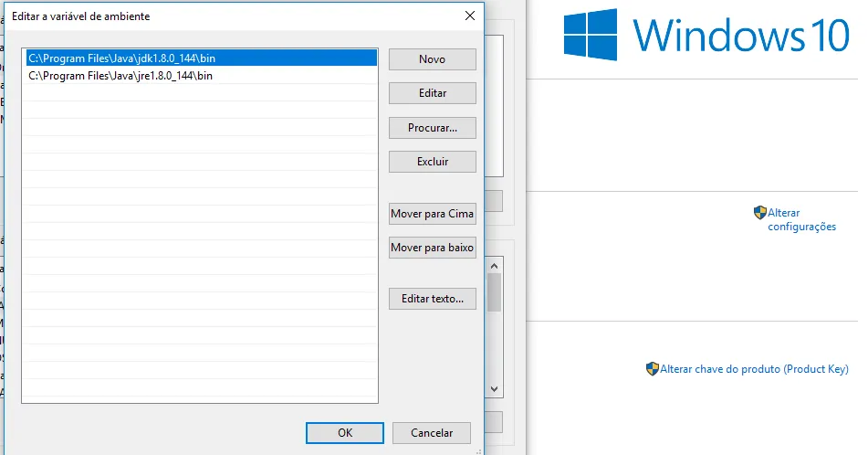Open Alterar chave do produto (Product Key) link

[754, 369]
